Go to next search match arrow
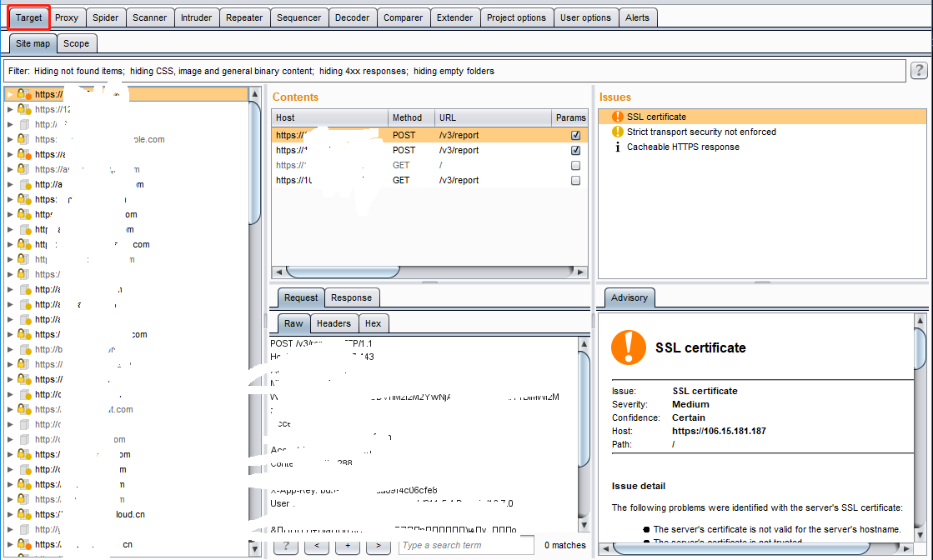Viewport: 933px width, 560px height. point(378,546)
